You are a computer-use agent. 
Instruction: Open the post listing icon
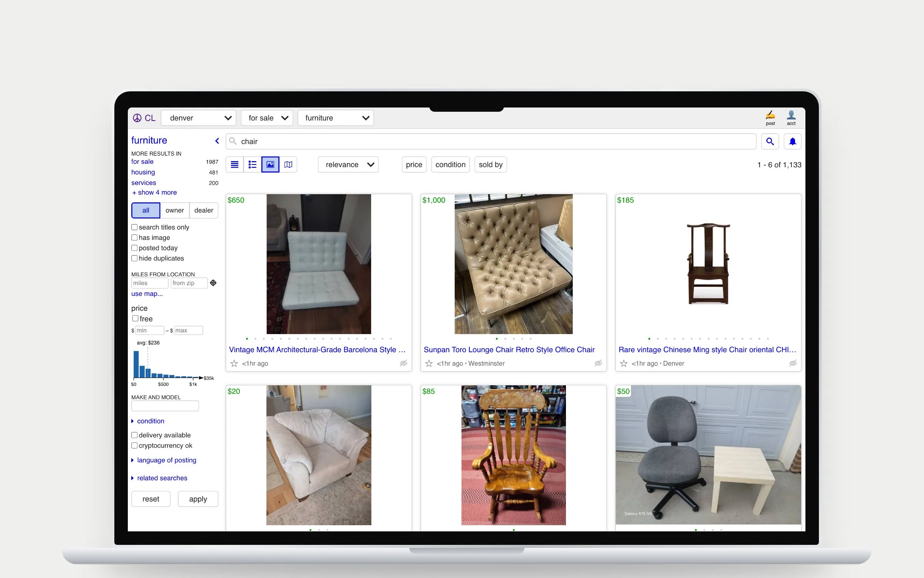click(x=770, y=118)
